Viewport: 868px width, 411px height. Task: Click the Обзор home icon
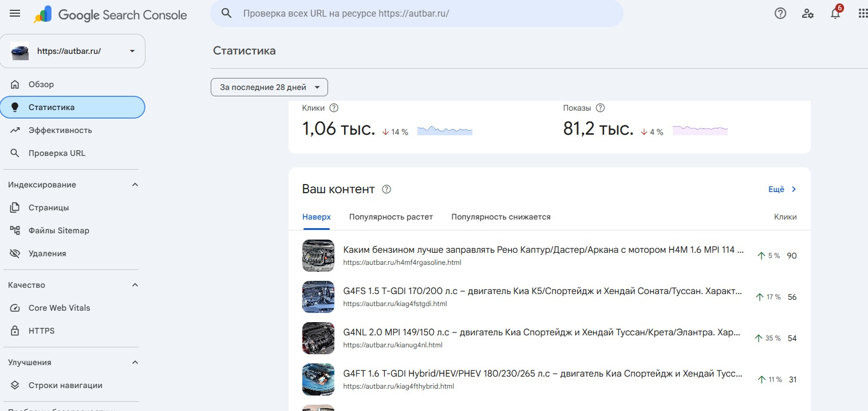pos(15,84)
